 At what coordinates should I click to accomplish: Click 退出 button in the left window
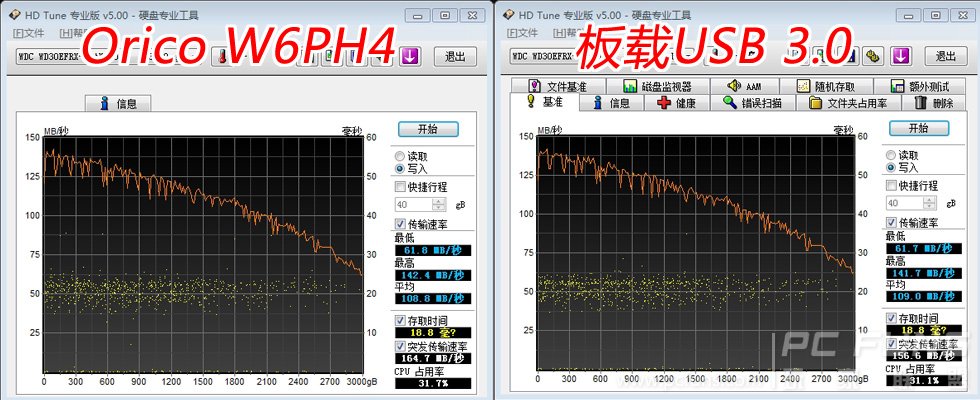tap(455, 57)
